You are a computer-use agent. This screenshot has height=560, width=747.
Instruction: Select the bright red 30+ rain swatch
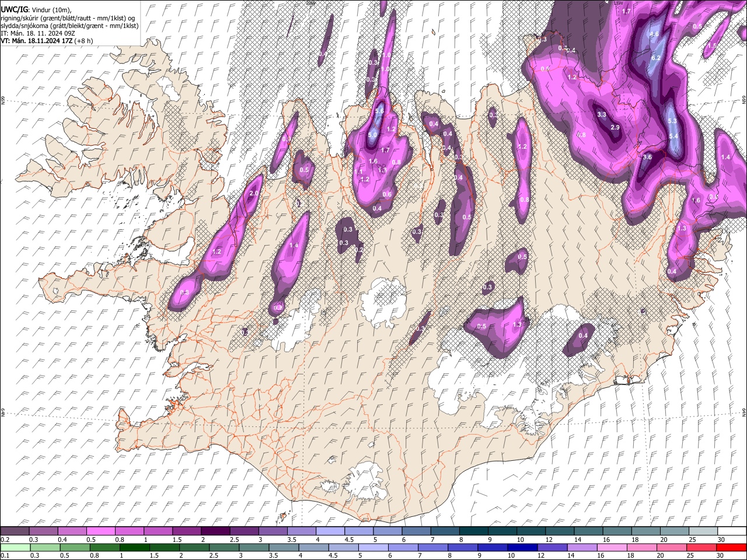731,547
